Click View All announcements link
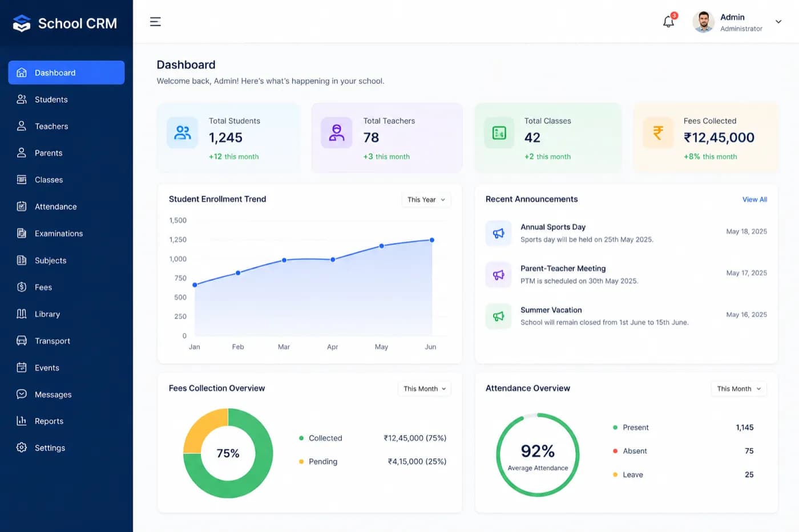The image size is (799, 532). point(754,200)
